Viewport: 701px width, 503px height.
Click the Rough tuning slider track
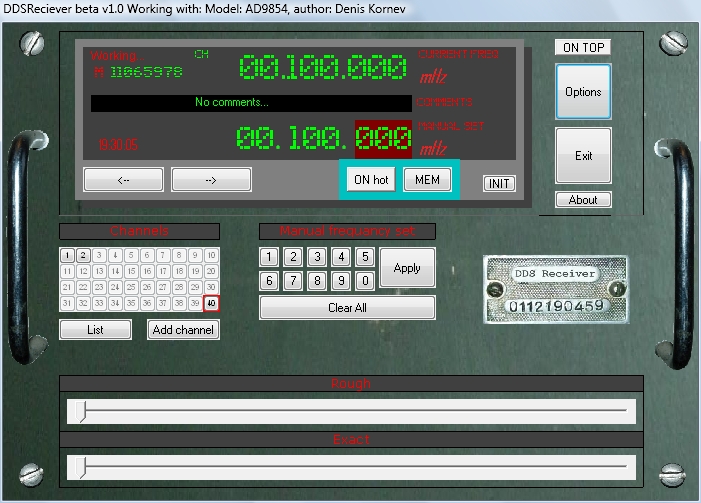tap(350, 411)
